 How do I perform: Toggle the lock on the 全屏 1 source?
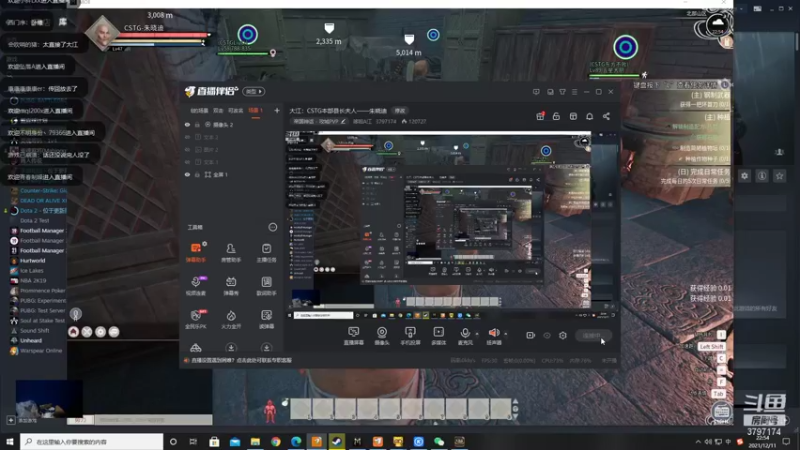[197, 174]
